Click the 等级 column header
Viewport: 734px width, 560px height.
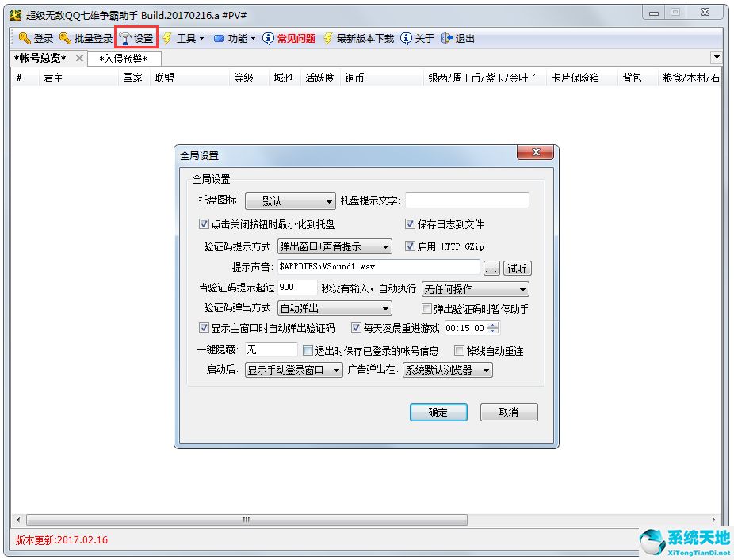point(249,78)
